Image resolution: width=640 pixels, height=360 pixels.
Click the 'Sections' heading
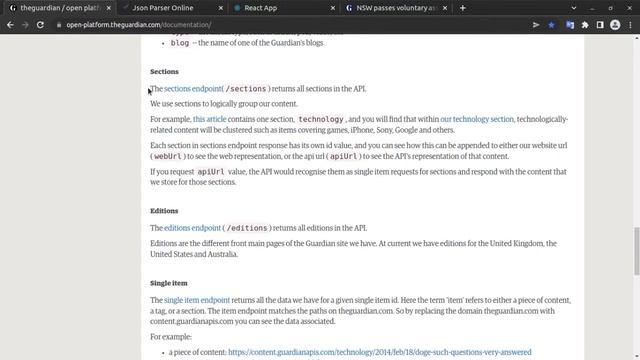click(164, 71)
